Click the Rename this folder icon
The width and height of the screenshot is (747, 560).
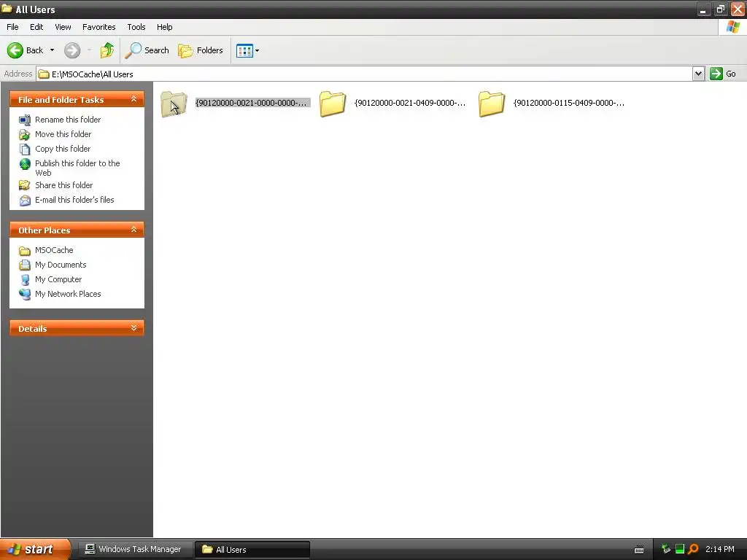tap(25, 120)
